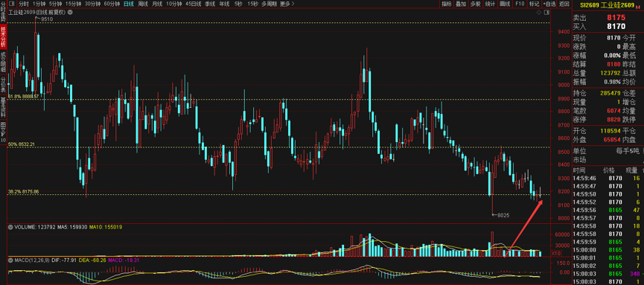
Task: Select the 日线 daily period
Action: point(129,4)
